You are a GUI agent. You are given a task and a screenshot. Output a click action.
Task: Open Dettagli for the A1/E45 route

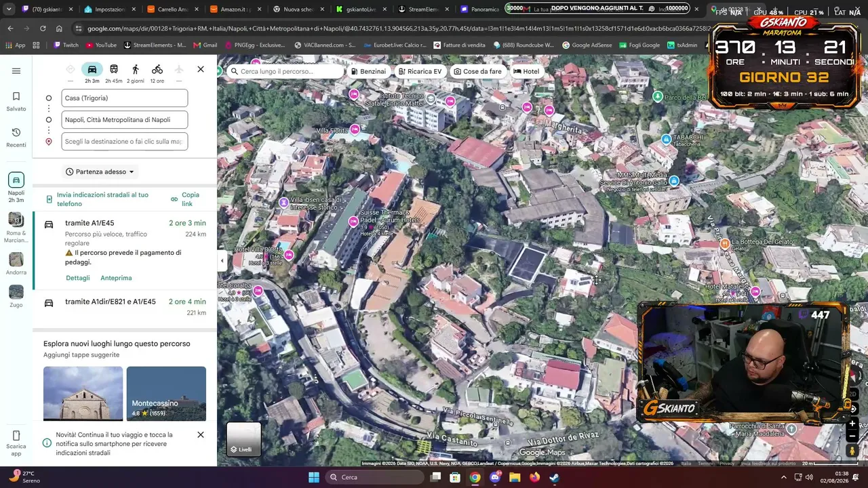[x=78, y=278]
